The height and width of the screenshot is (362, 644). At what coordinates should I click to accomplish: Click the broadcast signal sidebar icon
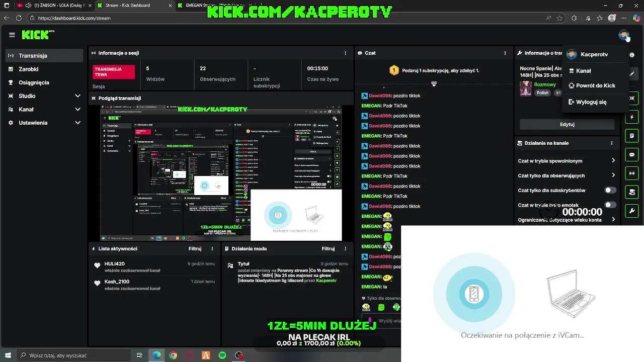(x=632, y=173)
